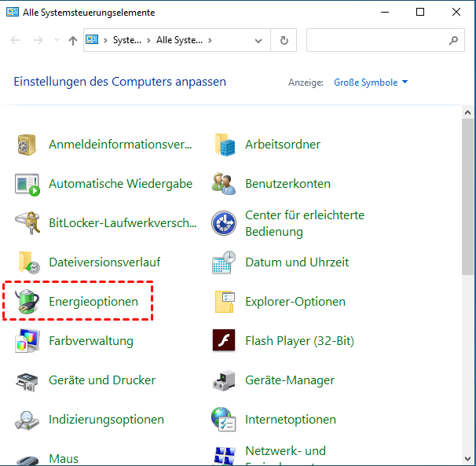
Task: Open the Flash Player (32-Bit) link
Action: tap(299, 341)
